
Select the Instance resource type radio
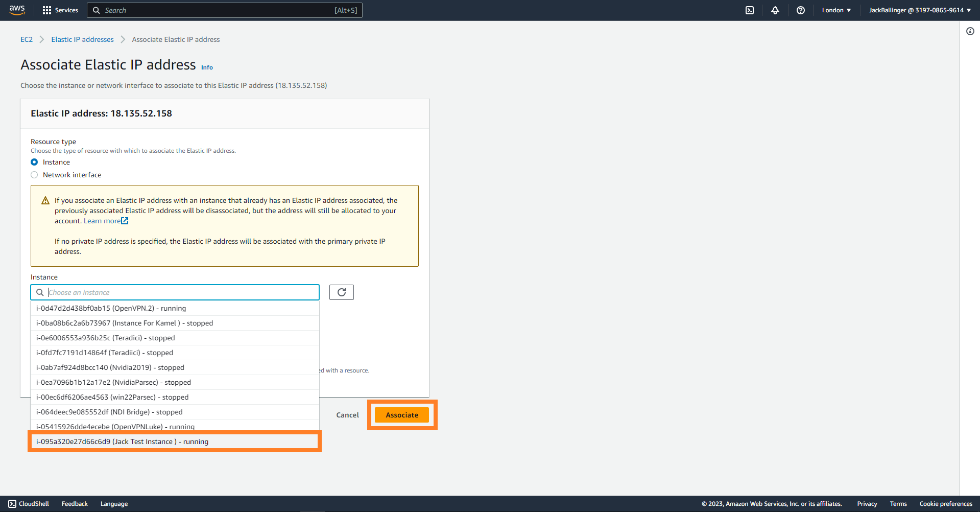34,162
